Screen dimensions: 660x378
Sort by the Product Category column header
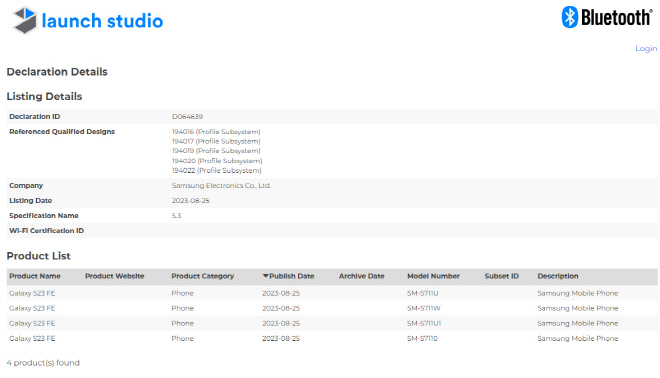click(x=202, y=276)
